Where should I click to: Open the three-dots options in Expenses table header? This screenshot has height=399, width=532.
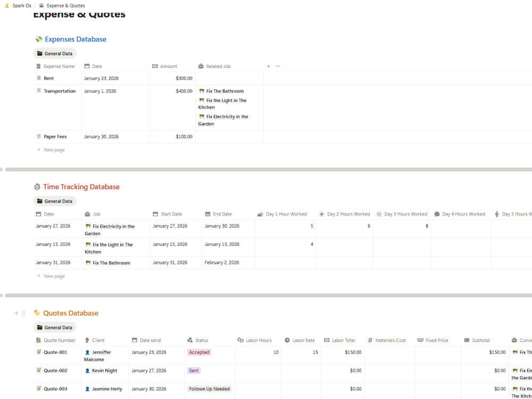click(278, 66)
